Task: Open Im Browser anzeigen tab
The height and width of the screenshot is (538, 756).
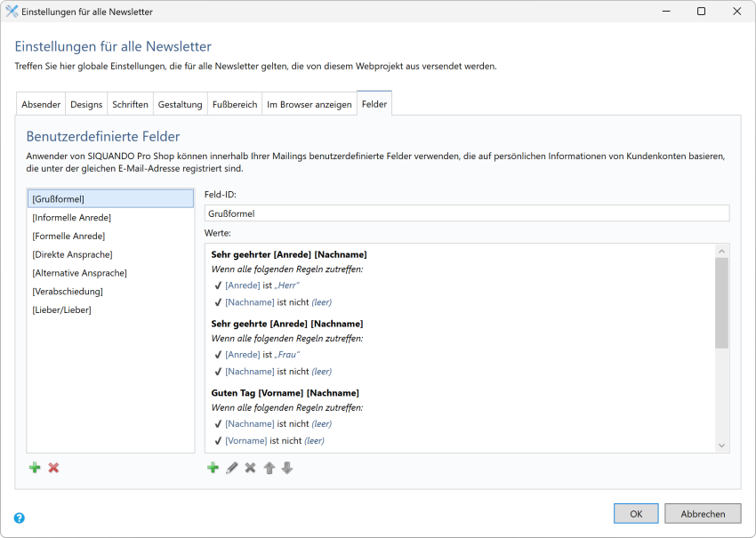Action: (x=309, y=105)
